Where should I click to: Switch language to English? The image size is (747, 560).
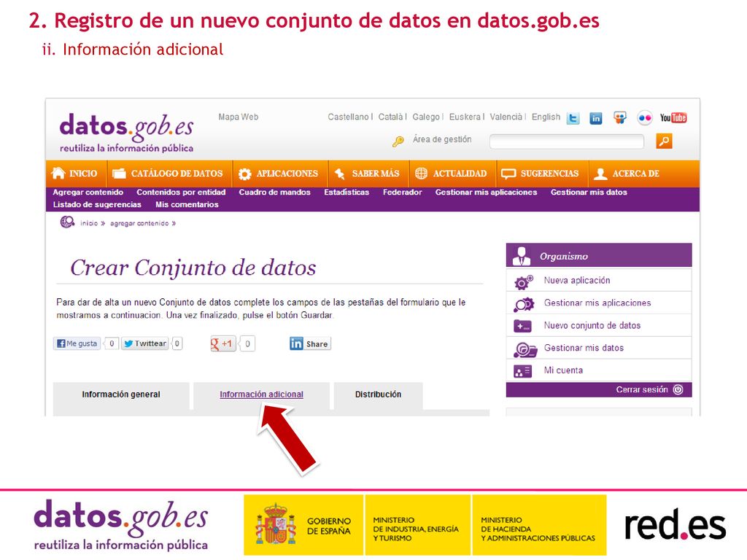pos(546,117)
